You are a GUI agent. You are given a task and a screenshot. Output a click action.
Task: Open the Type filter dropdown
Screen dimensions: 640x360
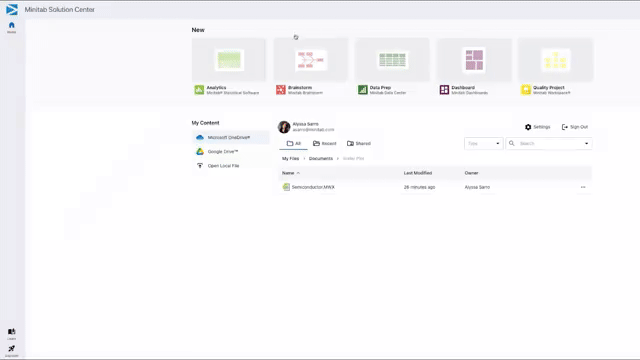coord(483,144)
